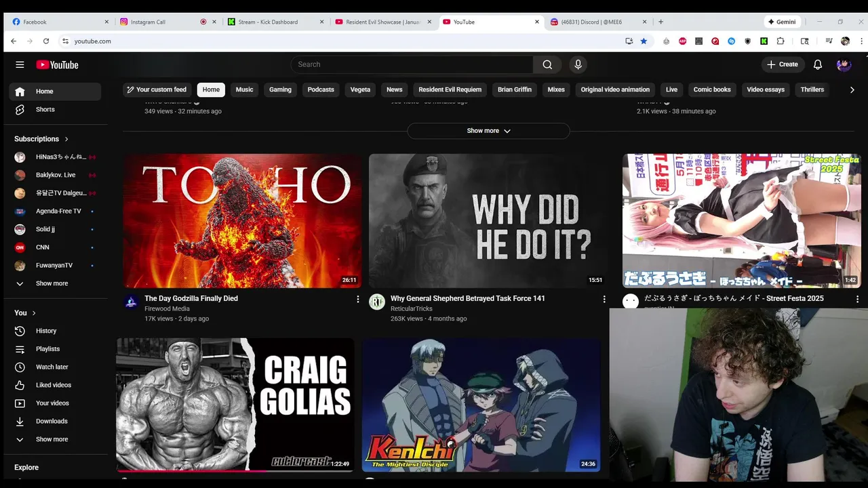
Task: Open the YouTube account avatar menu
Action: coord(844,64)
